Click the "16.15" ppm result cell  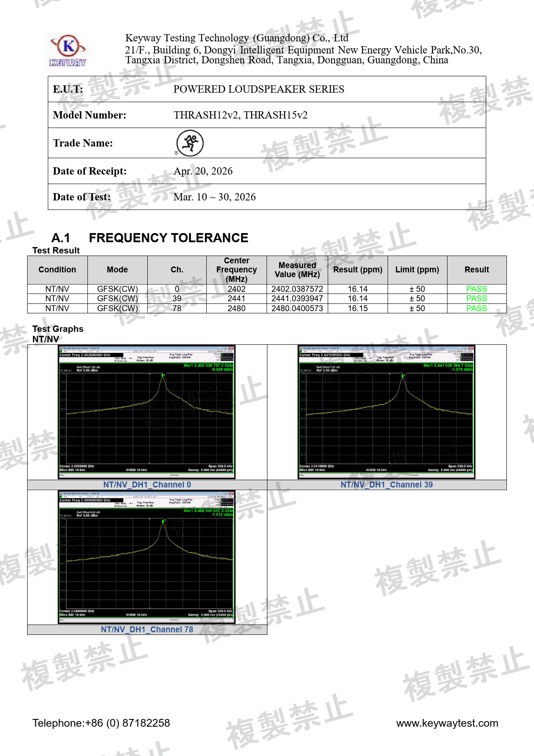[358, 309]
